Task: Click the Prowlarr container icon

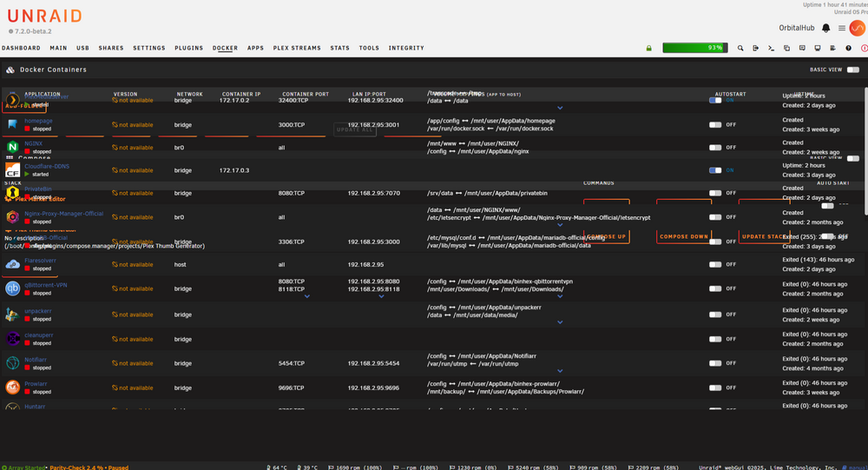Action: click(12, 387)
